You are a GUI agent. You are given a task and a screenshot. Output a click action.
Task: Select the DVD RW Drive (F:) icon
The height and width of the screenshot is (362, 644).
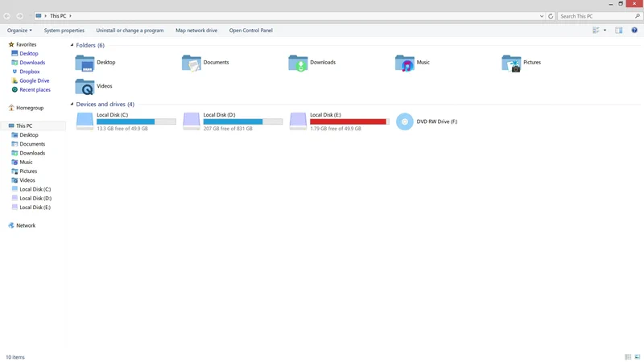[x=404, y=121]
